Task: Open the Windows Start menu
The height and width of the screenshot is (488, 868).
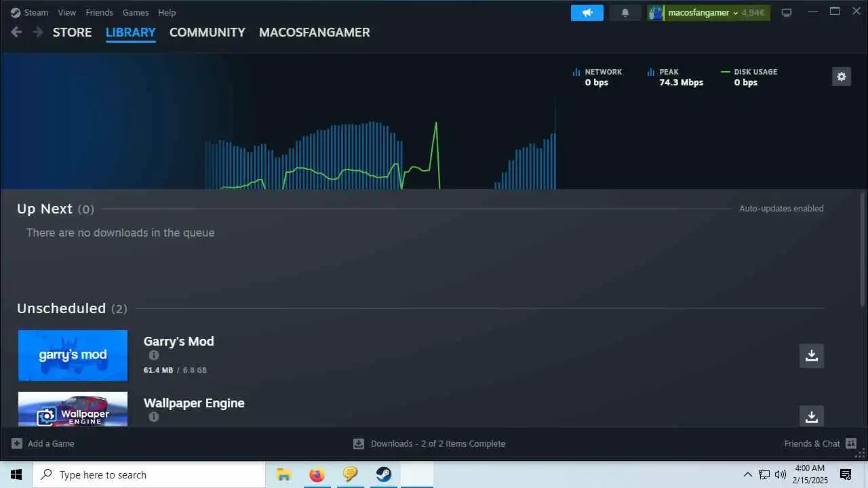Action: tap(16, 474)
